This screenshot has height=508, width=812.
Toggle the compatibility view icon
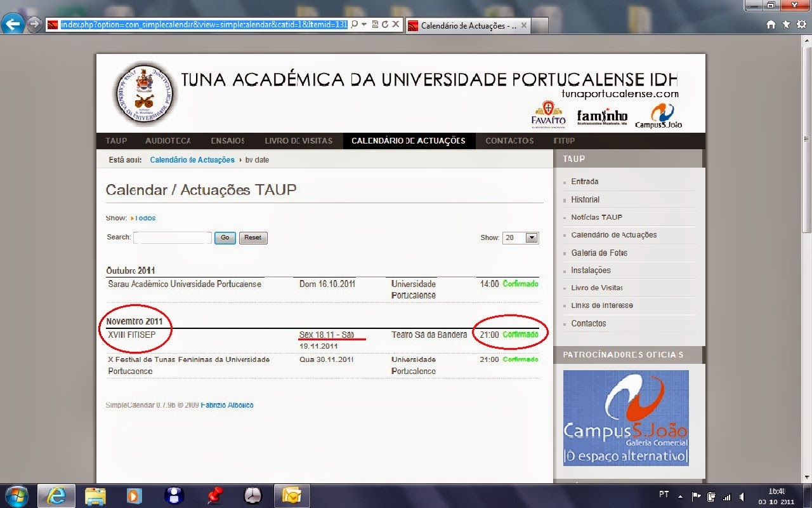pyautogui.click(x=375, y=25)
